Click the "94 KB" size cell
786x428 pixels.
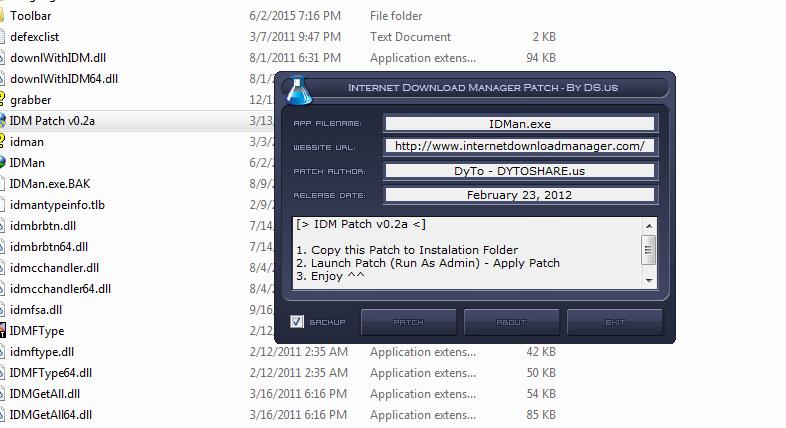541,58
